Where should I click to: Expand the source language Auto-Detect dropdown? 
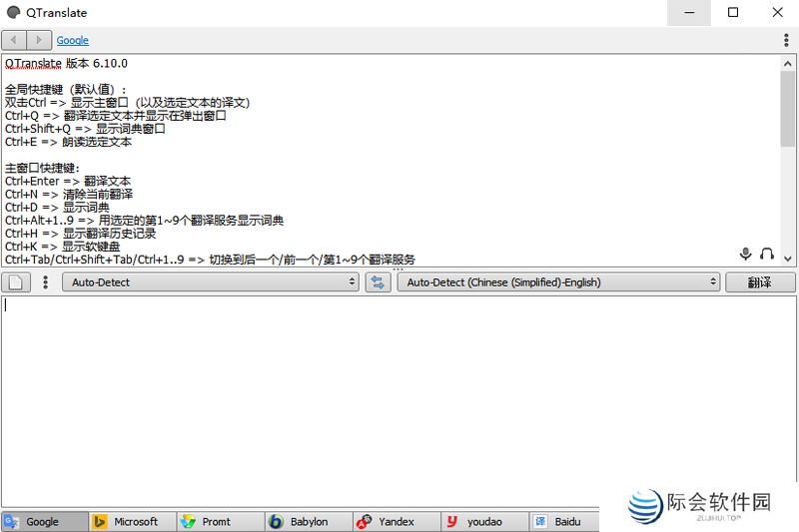point(211,282)
